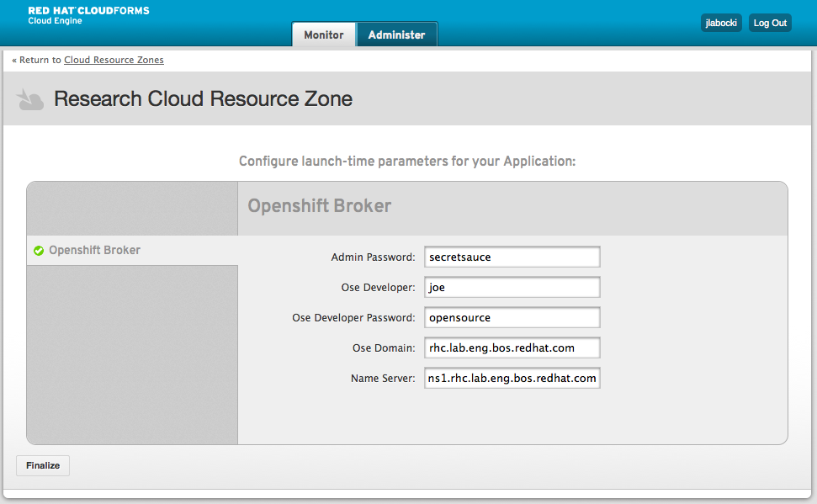Select Openshift Broker in the left sidebar
Viewport: 817px width, 504px height.
pos(94,251)
